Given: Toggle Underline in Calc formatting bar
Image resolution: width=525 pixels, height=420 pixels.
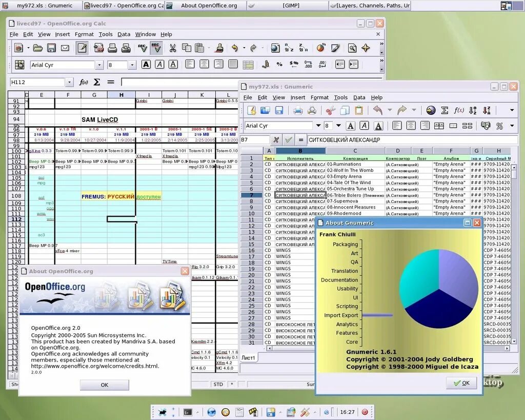Looking at the screenshot, I should (x=173, y=64).
